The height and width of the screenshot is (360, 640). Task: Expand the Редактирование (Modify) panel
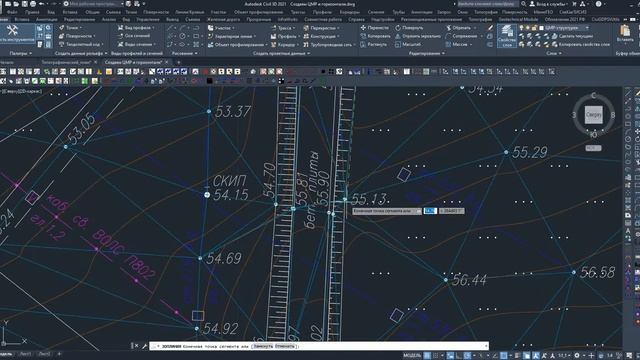point(427,53)
